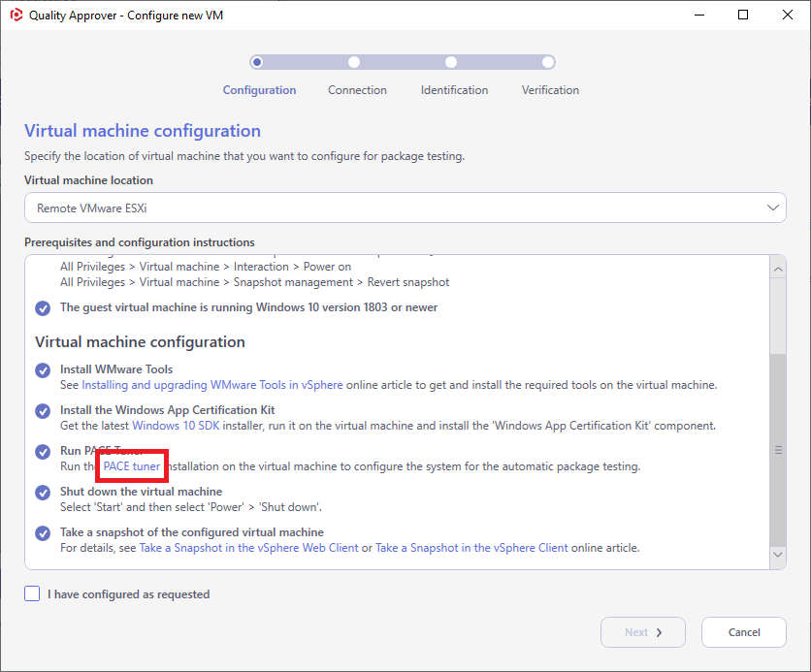
Task: Click the Identification step dot in progress bar
Action: (451, 62)
